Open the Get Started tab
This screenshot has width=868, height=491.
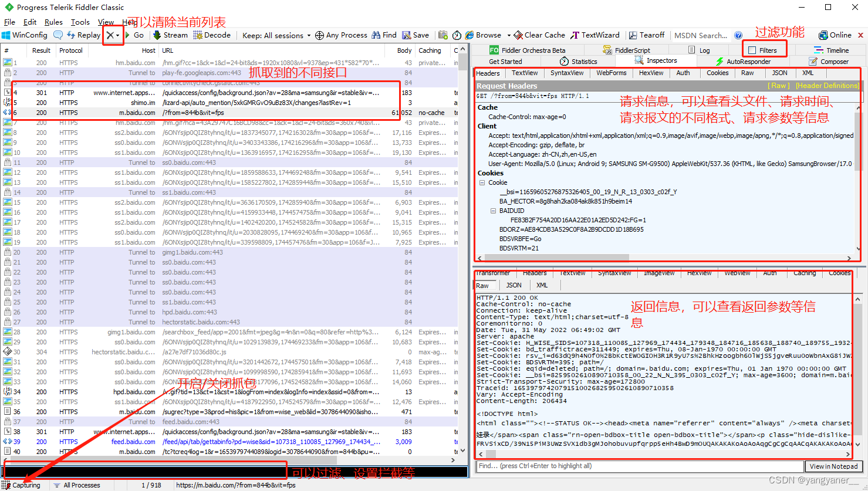[505, 62]
